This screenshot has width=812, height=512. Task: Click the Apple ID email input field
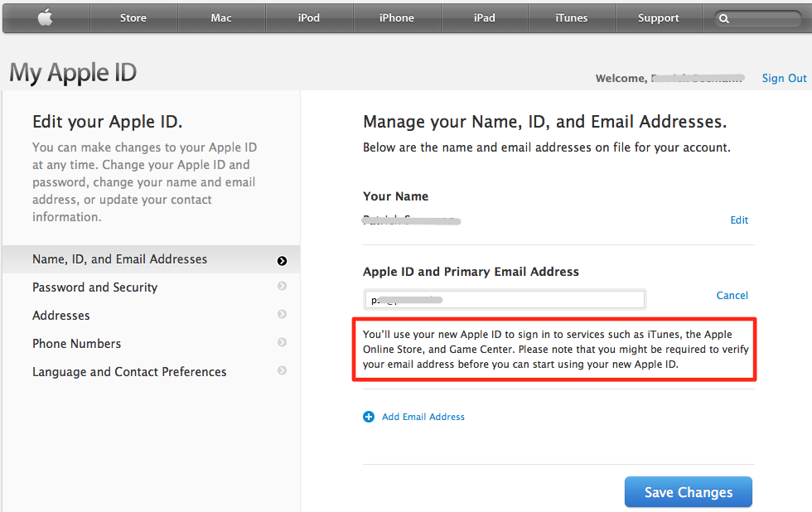point(505,299)
